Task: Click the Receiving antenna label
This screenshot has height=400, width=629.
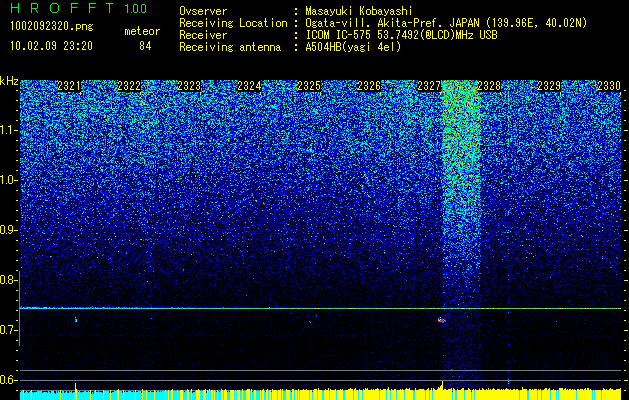Action: (x=230, y=47)
